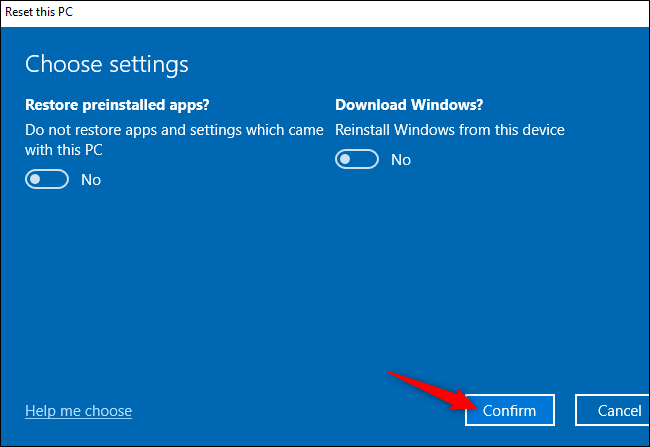Open the Help me choose link
The width and height of the screenshot is (650, 447).
pos(78,411)
